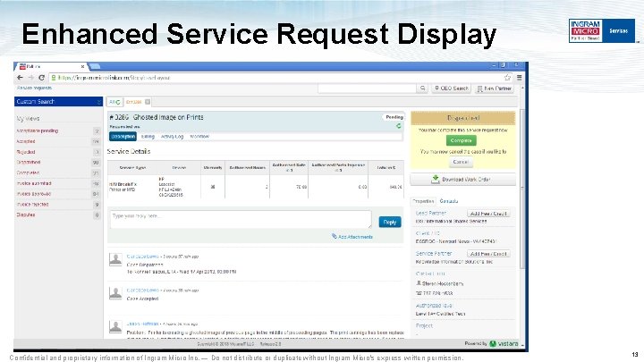
Task: Click the avatar beside Case Dispatched comment
Action: (x=115, y=259)
